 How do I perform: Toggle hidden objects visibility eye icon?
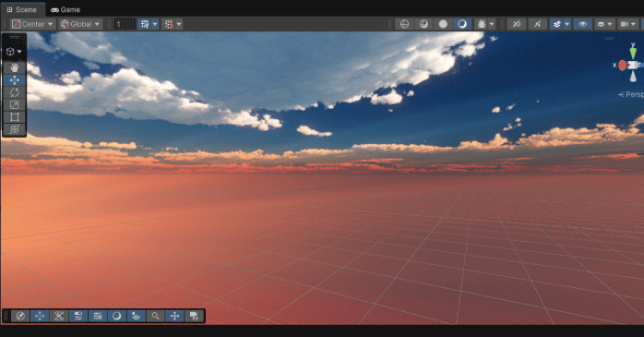click(582, 24)
